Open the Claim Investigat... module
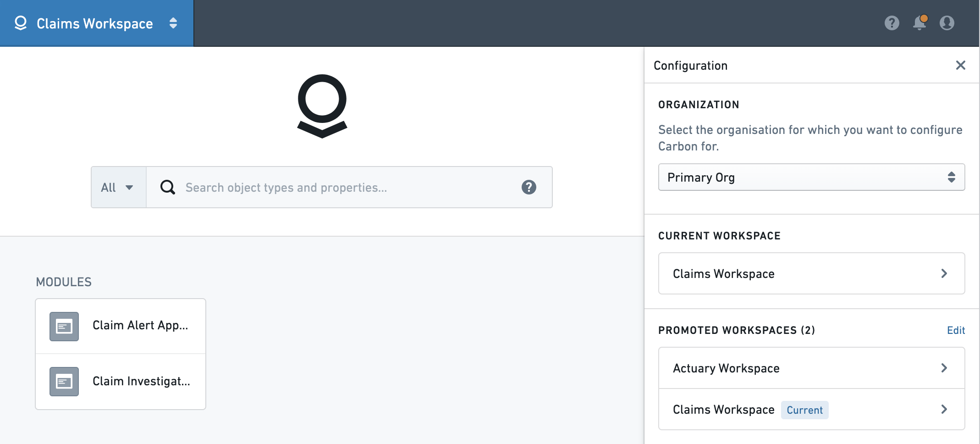Viewport: 980px width, 444px height. point(121,382)
